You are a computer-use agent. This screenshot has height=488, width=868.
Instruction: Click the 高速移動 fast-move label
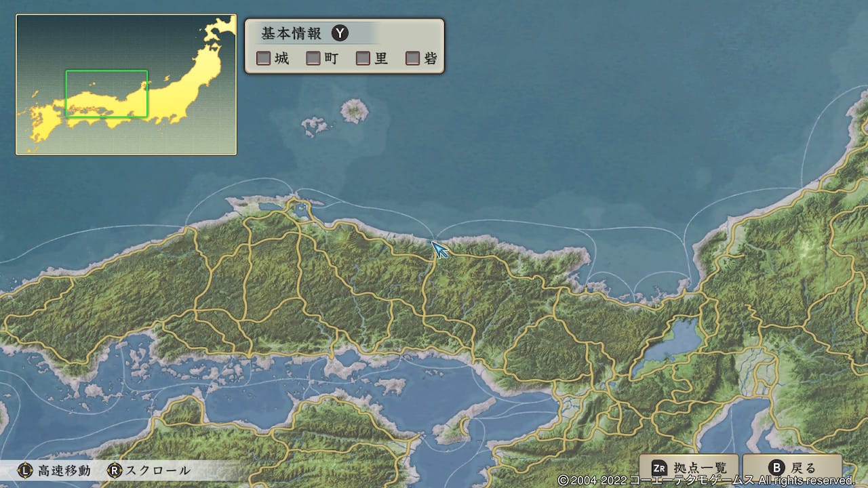64,470
